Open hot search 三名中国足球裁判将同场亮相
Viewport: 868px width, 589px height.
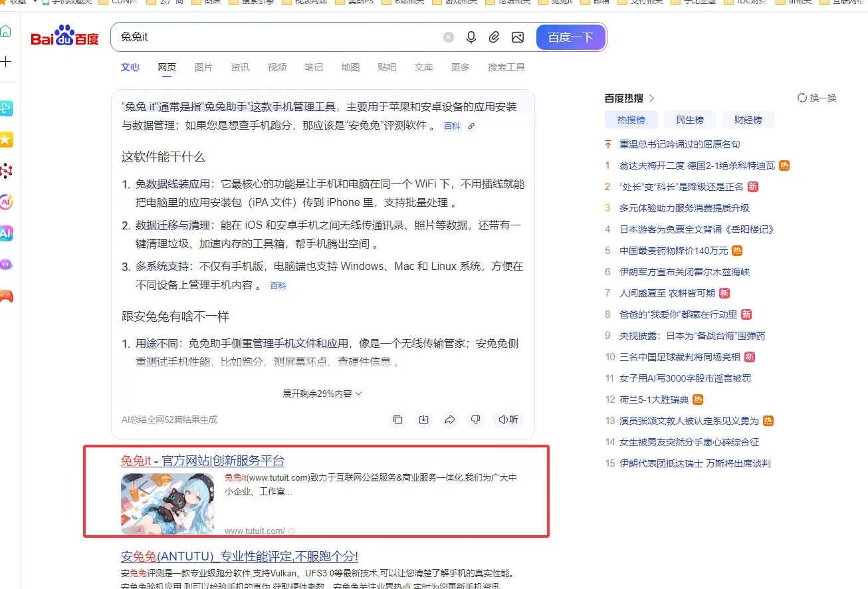(x=679, y=357)
